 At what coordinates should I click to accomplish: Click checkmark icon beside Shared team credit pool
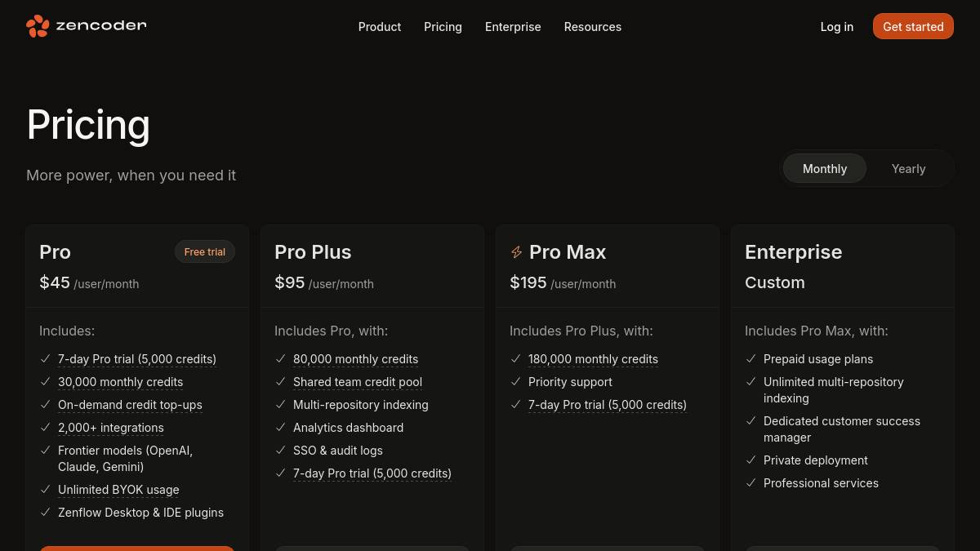[x=280, y=381]
